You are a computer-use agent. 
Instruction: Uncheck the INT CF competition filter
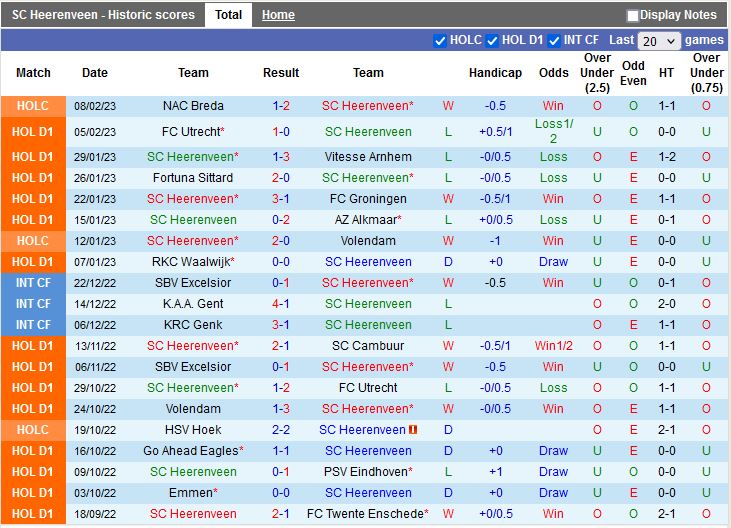pos(554,41)
